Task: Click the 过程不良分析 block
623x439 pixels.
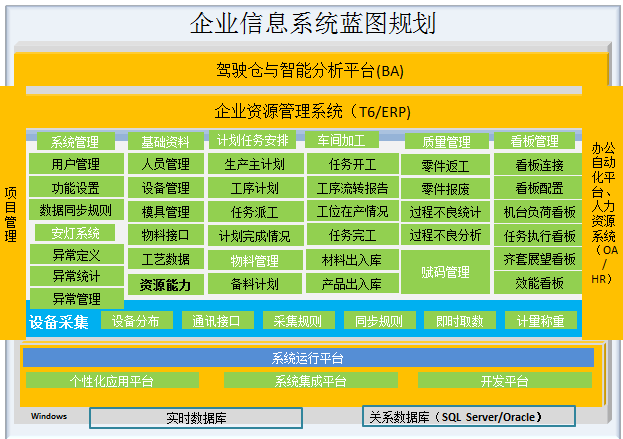Action: coord(445,235)
